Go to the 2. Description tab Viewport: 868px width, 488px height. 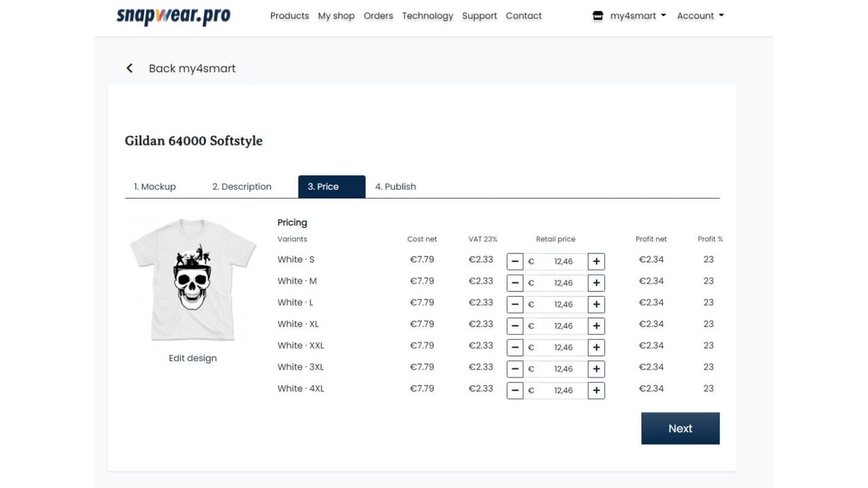(x=241, y=186)
